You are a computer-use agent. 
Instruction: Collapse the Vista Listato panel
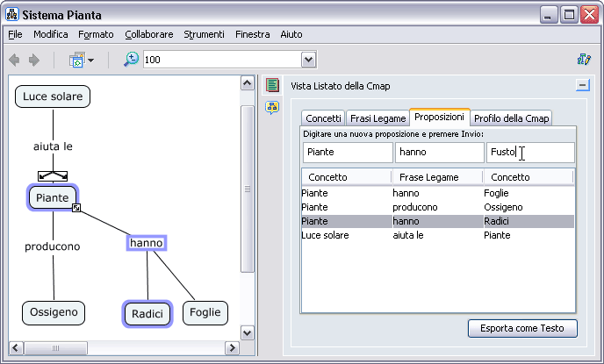(x=582, y=85)
